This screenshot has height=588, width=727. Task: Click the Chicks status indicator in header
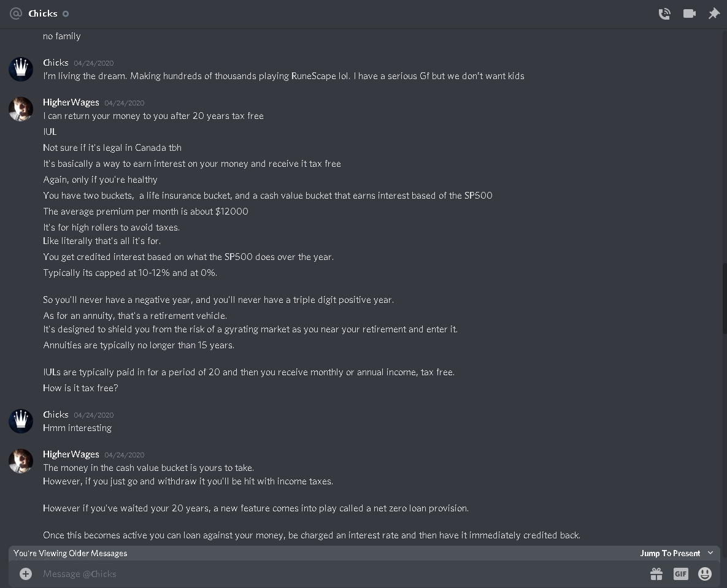point(66,14)
